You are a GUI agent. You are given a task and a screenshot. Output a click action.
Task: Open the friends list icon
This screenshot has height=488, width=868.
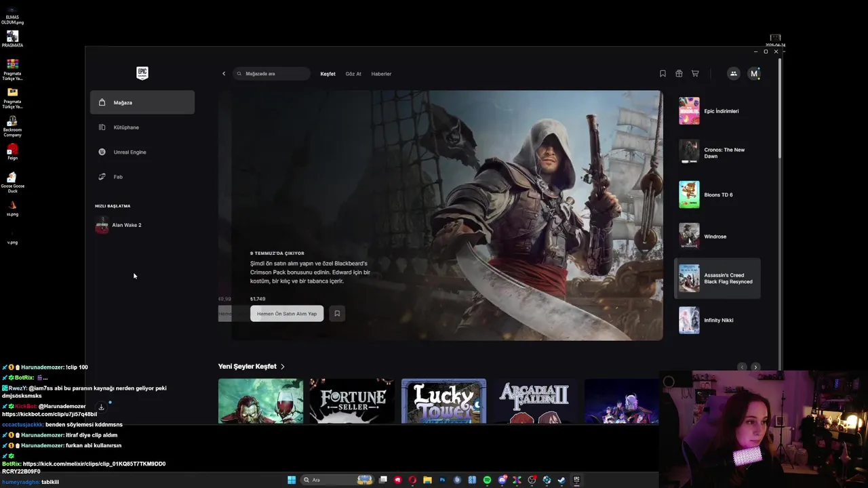[733, 74]
